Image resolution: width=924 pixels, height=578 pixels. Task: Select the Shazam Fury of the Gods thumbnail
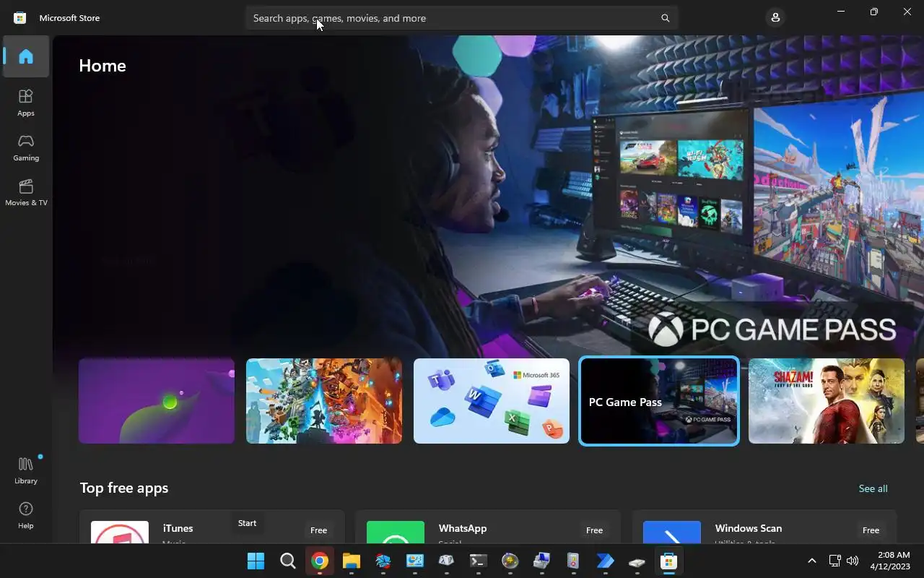point(827,401)
